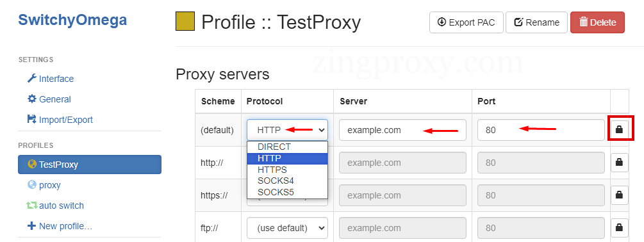The image size is (644, 242).
Task: Click the ftp:// scheme label
Action: click(209, 228)
